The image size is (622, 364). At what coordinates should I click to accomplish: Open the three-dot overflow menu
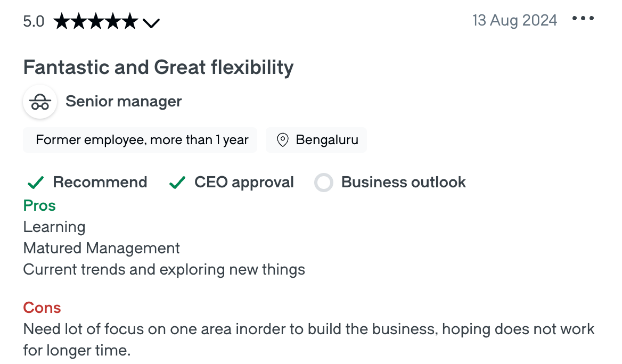583,18
